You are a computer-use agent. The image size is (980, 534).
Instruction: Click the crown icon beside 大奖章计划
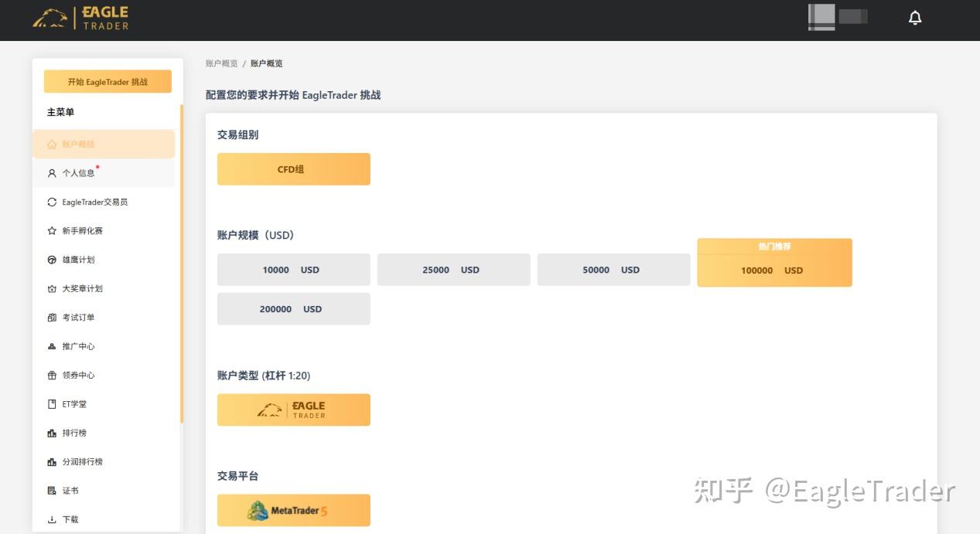(52, 288)
